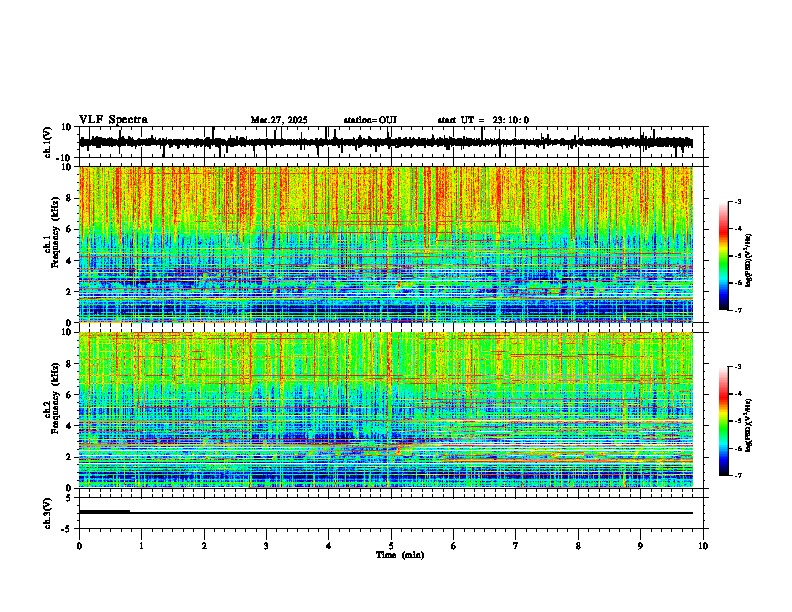The width and height of the screenshot is (792, 612).
Task: Click the thick segment at ch.3 trace start
Action: 105,512
